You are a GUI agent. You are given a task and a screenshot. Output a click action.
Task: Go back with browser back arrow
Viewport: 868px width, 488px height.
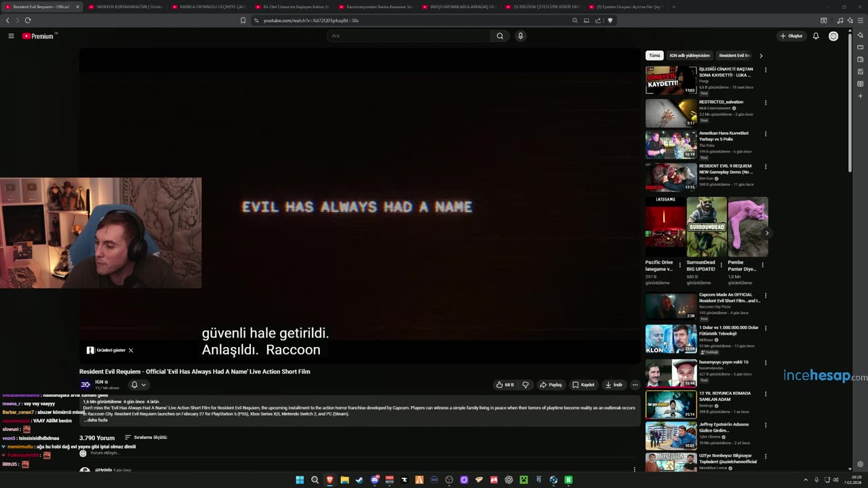tap(8, 20)
